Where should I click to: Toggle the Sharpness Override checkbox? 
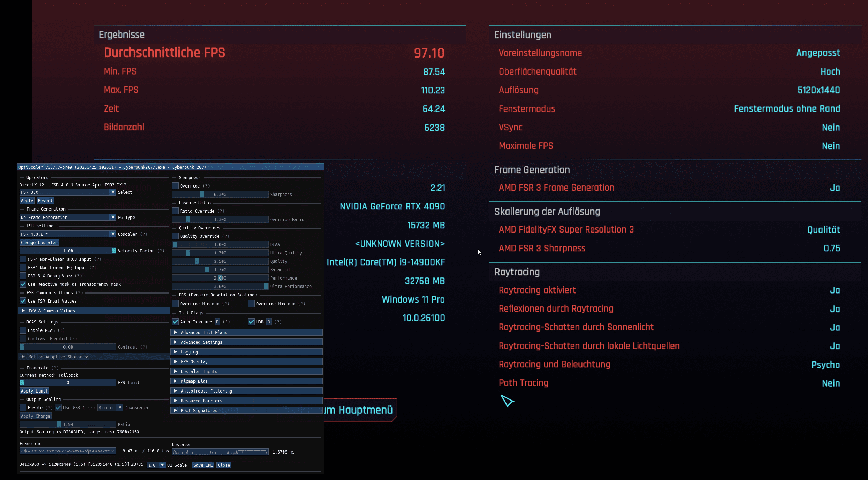pos(175,186)
